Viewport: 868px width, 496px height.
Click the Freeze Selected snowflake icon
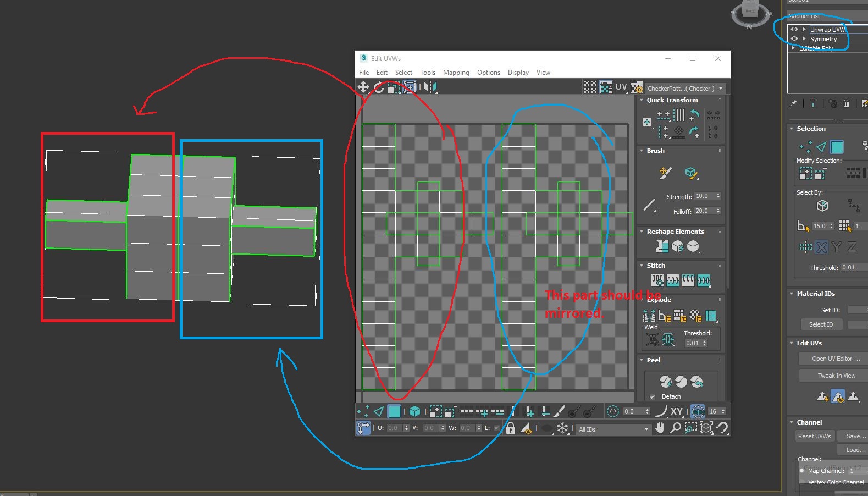pos(562,428)
